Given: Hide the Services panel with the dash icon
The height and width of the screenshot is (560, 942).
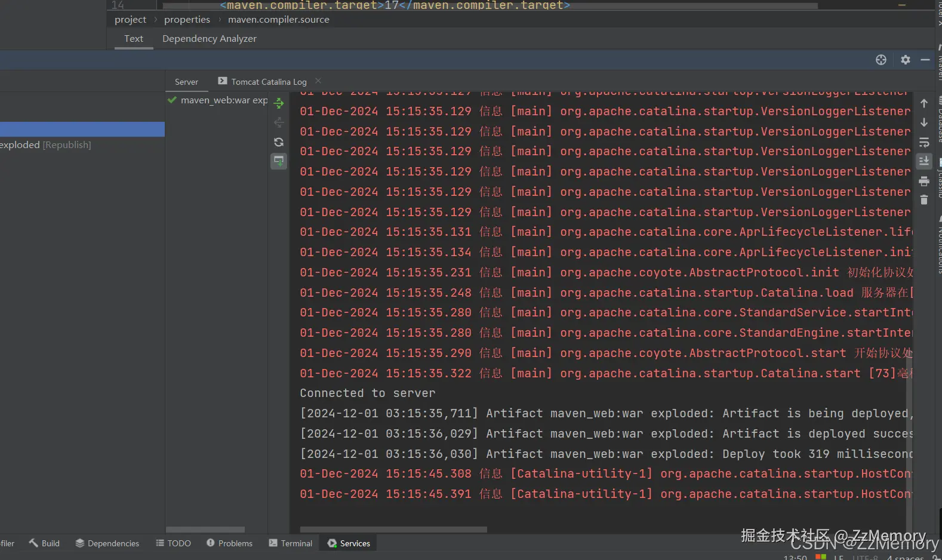Looking at the screenshot, I should click(x=925, y=60).
